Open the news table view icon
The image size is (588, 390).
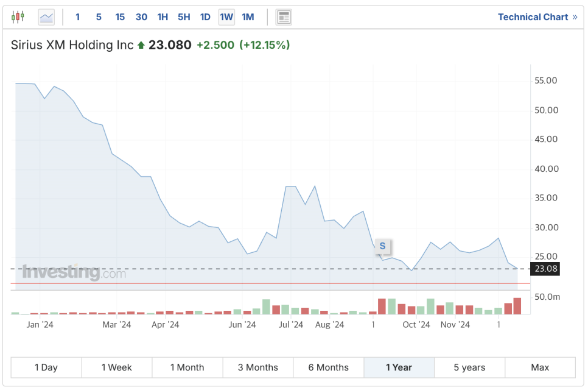click(x=284, y=17)
